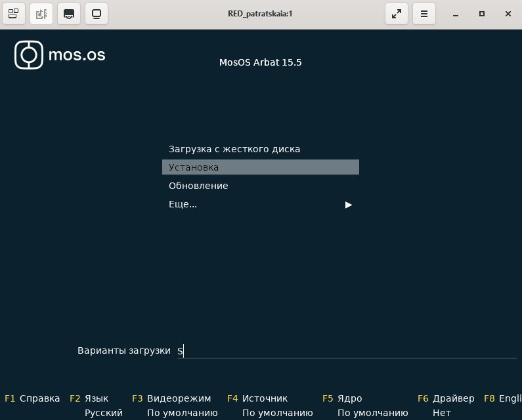The image size is (522, 420).
Task: Select 'Загрузка с жесткого диска' boot entry
Action: tap(261, 149)
